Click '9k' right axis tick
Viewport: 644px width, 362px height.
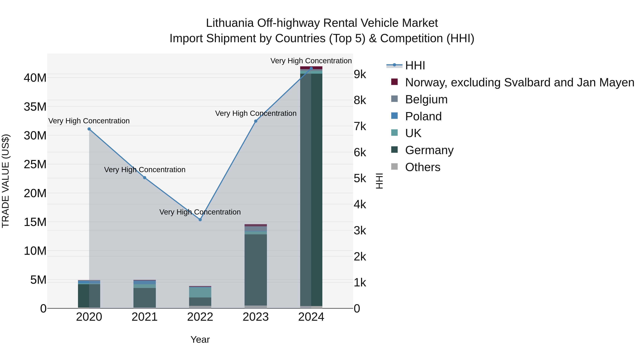360,74
